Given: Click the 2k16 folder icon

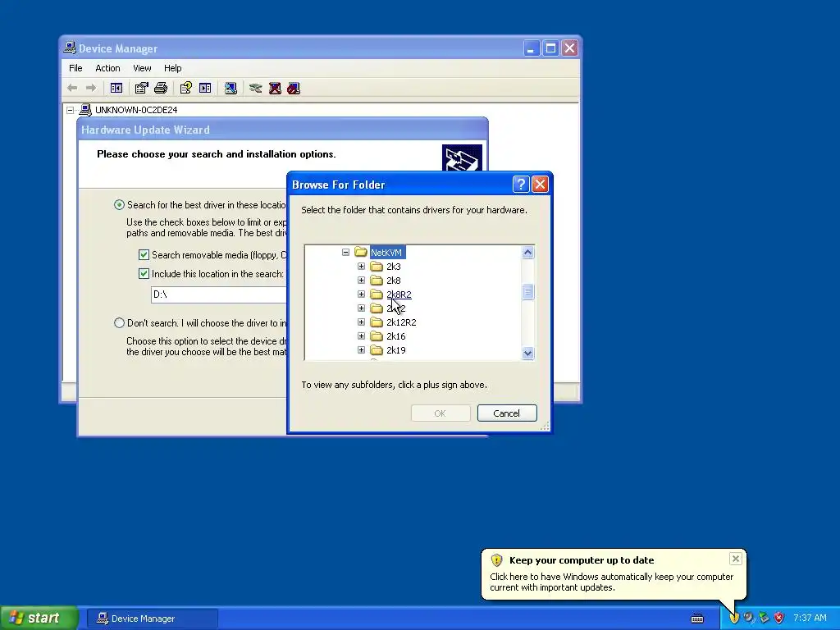Looking at the screenshot, I should [377, 336].
